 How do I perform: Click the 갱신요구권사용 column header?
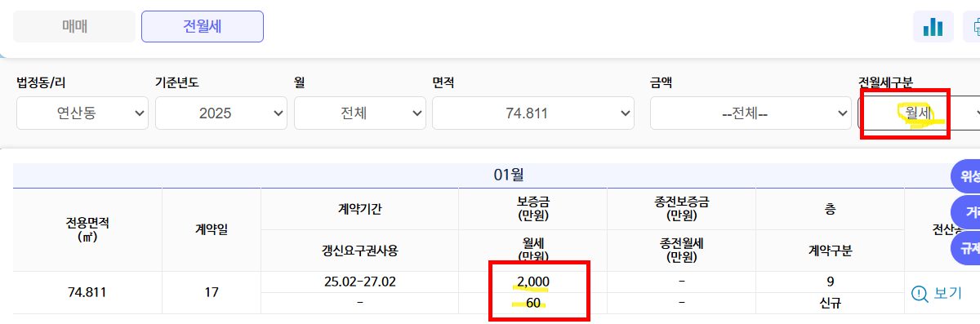point(360,251)
